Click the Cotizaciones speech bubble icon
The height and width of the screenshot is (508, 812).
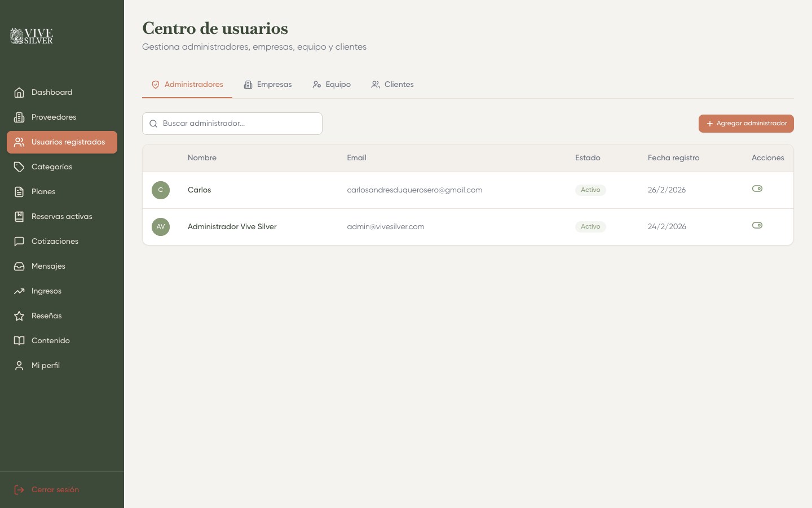(19, 241)
